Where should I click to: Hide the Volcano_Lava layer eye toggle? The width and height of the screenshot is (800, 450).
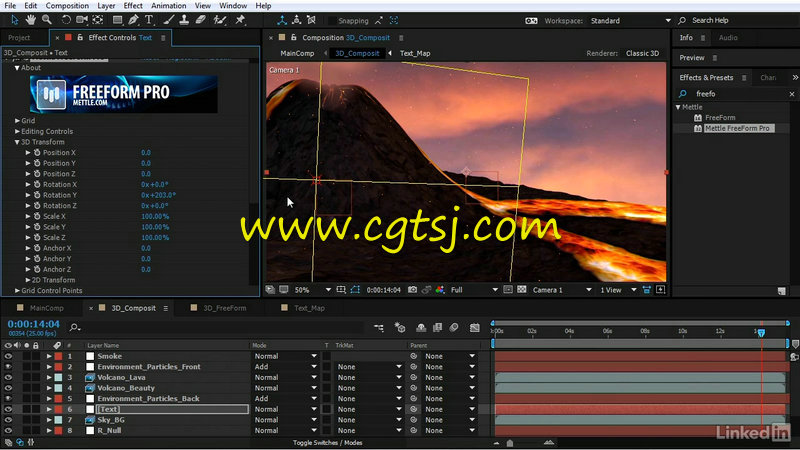tap(8, 378)
